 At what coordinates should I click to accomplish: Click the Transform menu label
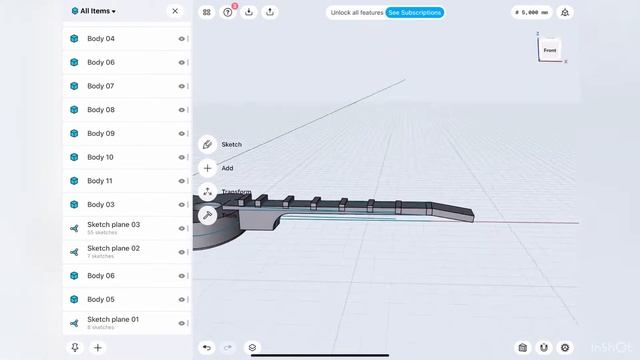pyautogui.click(x=236, y=191)
